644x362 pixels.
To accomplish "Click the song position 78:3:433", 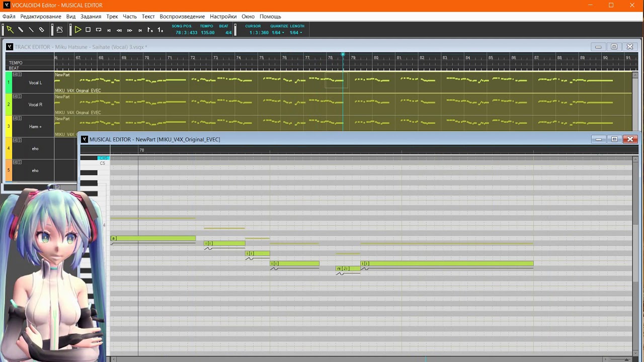I will (x=186, y=33).
